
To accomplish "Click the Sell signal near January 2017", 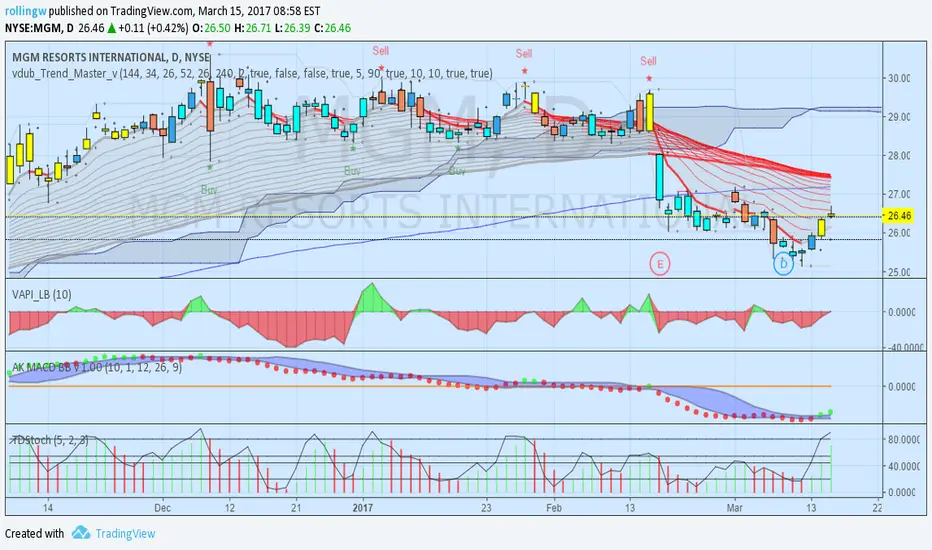I will (380, 51).
